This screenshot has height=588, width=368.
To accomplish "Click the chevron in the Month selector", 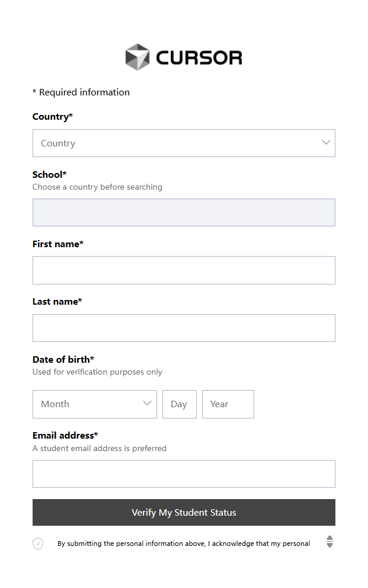I will (148, 403).
